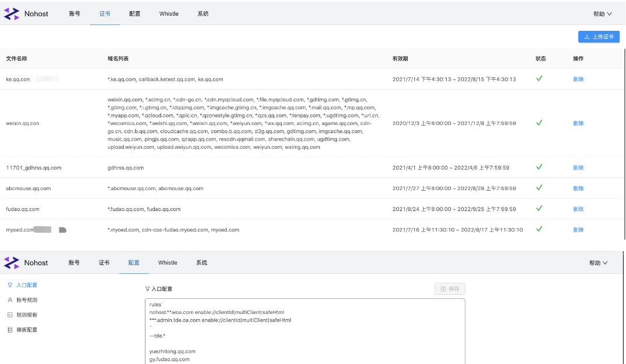Click the filter icon beside 入口配置 in the sidebar
626x364 pixels.
[x=10, y=285]
